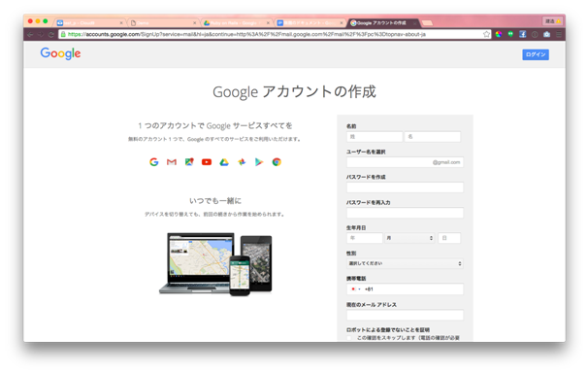The height and width of the screenshot is (374, 588).
Task: Select the Google アカウントの作成 tab
Action: [382, 23]
